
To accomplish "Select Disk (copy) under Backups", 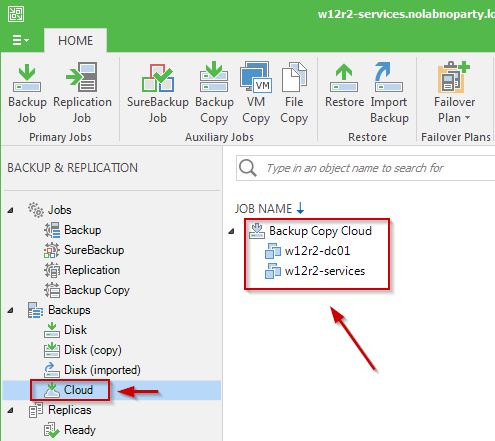I will tap(93, 350).
